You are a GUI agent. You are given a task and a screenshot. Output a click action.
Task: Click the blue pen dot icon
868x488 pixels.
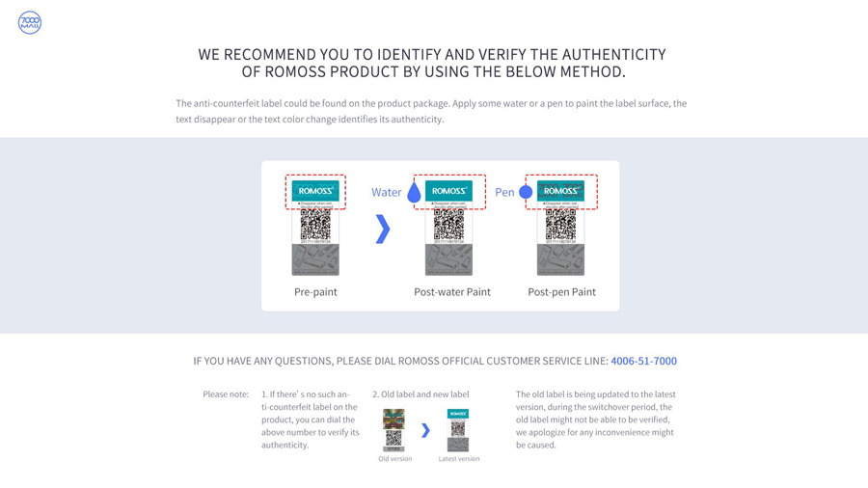[x=526, y=192]
